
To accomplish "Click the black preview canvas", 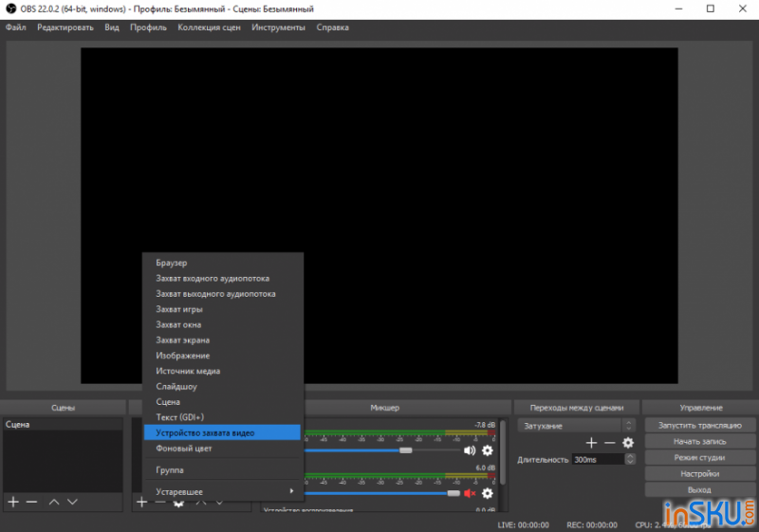I will (379, 215).
